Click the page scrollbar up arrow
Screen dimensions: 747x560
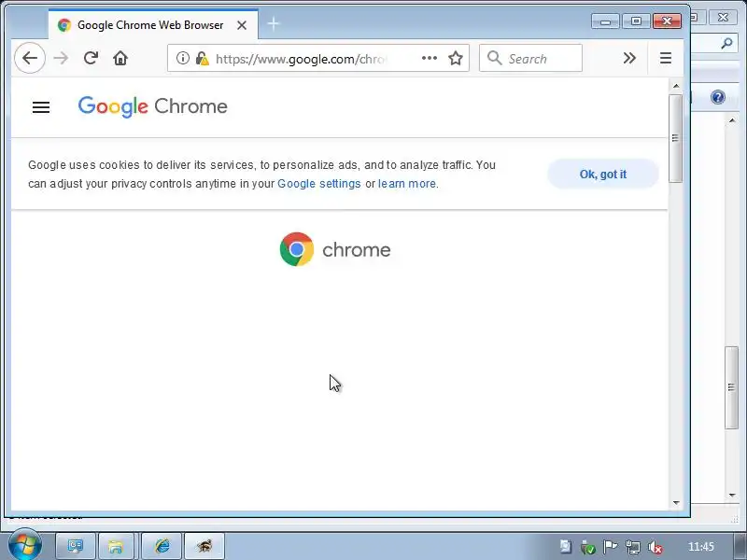(675, 86)
